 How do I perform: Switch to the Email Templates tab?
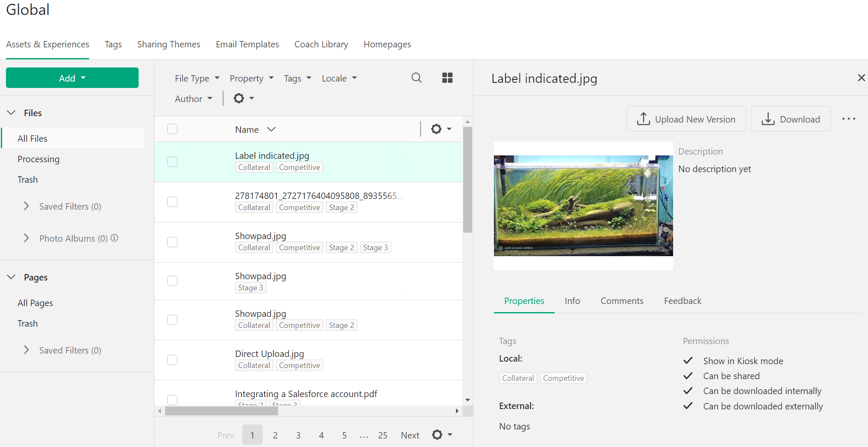tap(247, 44)
